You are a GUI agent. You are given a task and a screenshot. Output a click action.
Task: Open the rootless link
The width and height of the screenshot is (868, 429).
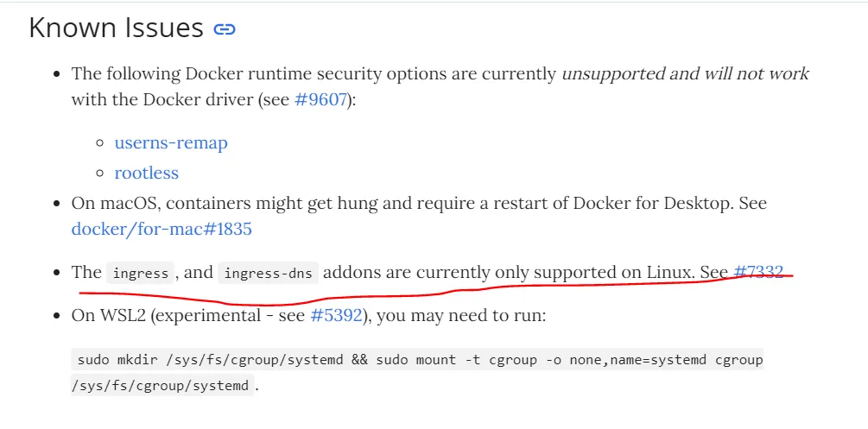tap(147, 173)
